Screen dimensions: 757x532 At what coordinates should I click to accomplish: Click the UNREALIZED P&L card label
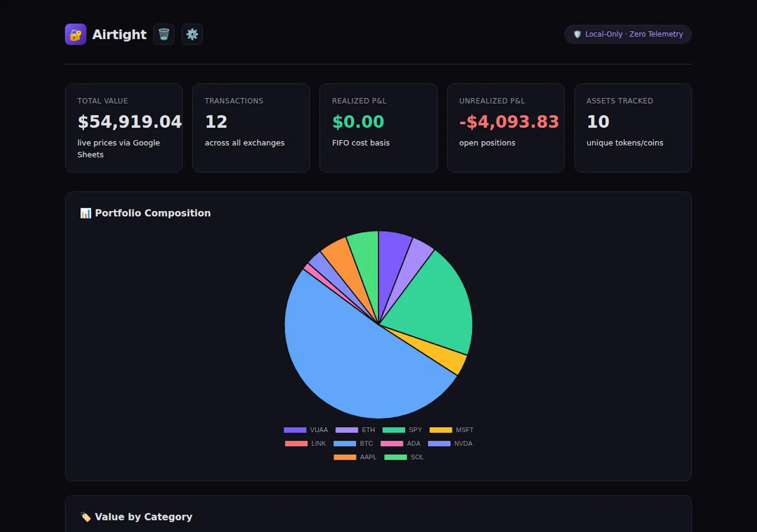[492, 101]
